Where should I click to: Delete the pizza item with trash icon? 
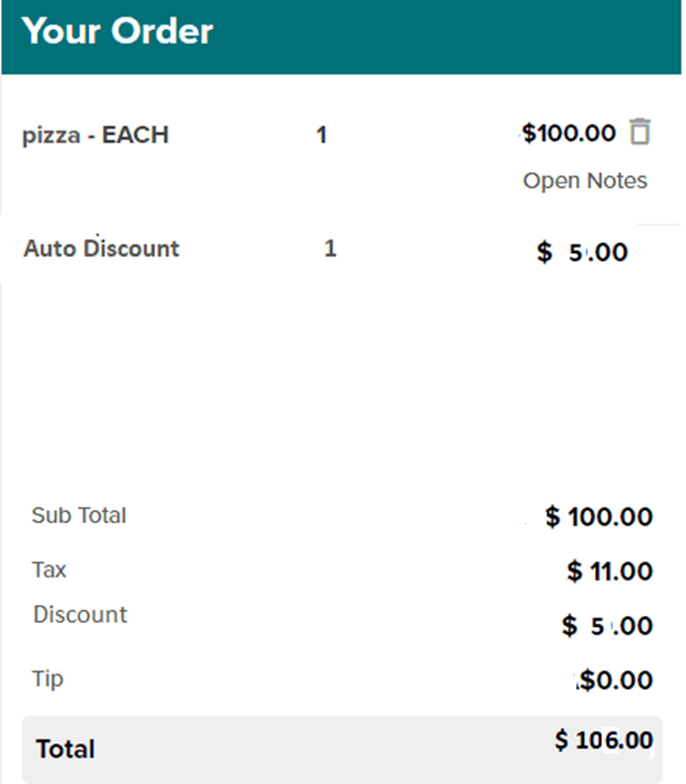pos(641,131)
